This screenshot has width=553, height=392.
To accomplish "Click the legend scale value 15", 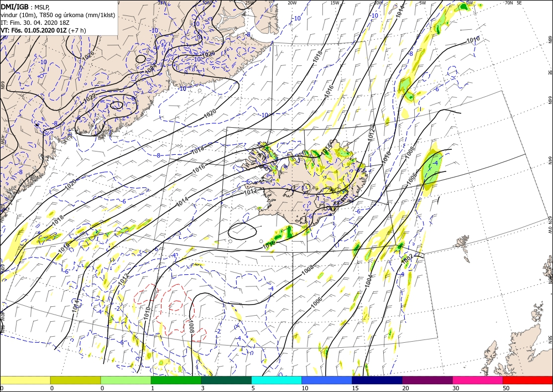I will pos(354,388).
